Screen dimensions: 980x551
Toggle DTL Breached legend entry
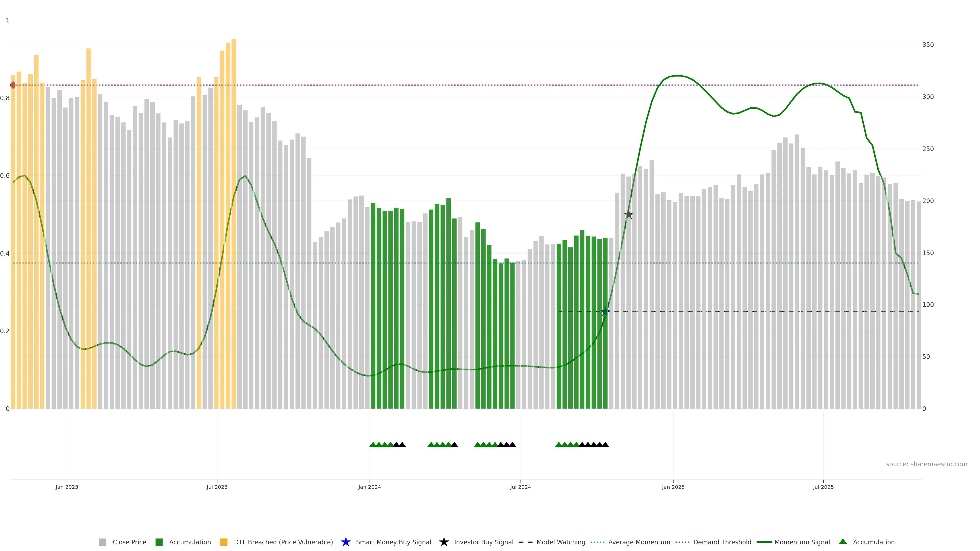[283, 542]
